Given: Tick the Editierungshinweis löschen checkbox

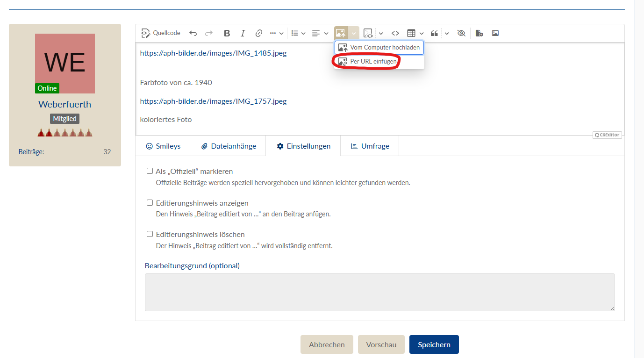Looking at the screenshot, I should tap(150, 234).
